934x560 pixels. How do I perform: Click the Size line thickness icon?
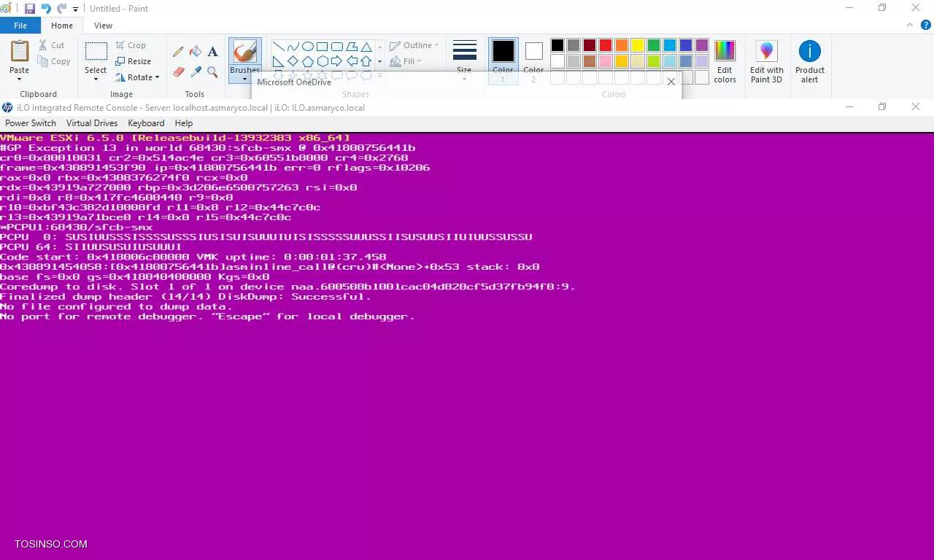[465, 51]
